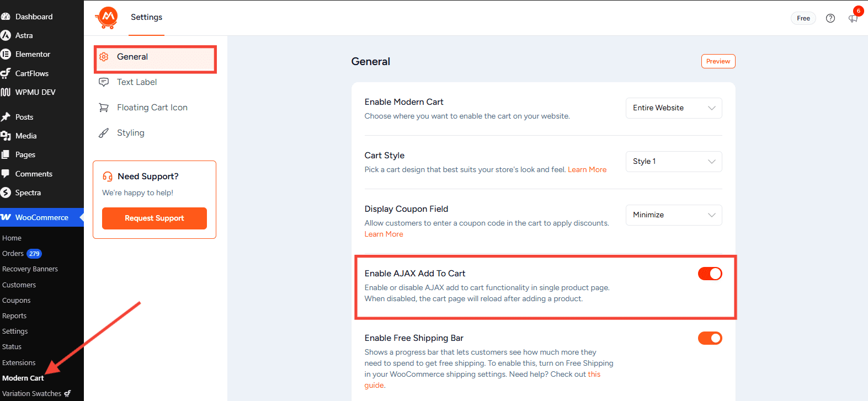The image size is (868, 401).
Task: Open the 'this guide' shipping link
Action: 482,380
